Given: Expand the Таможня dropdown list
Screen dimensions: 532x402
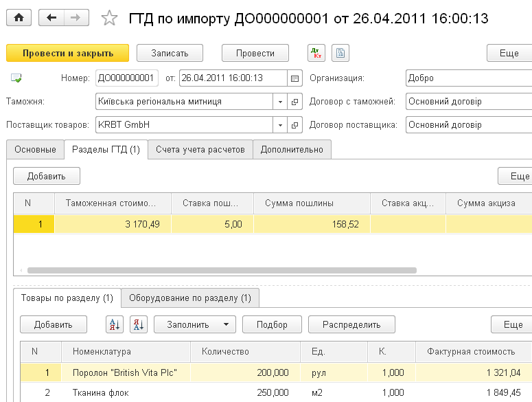Looking at the screenshot, I should [x=280, y=102].
